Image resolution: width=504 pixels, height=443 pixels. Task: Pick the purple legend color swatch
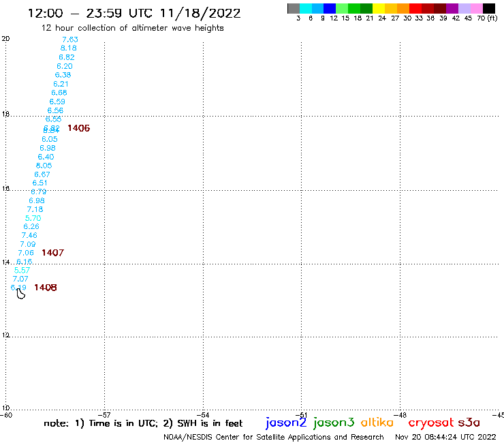click(x=452, y=8)
